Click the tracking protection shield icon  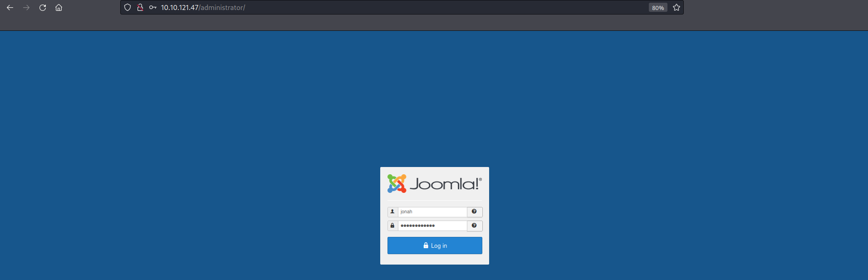click(x=128, y=7)
